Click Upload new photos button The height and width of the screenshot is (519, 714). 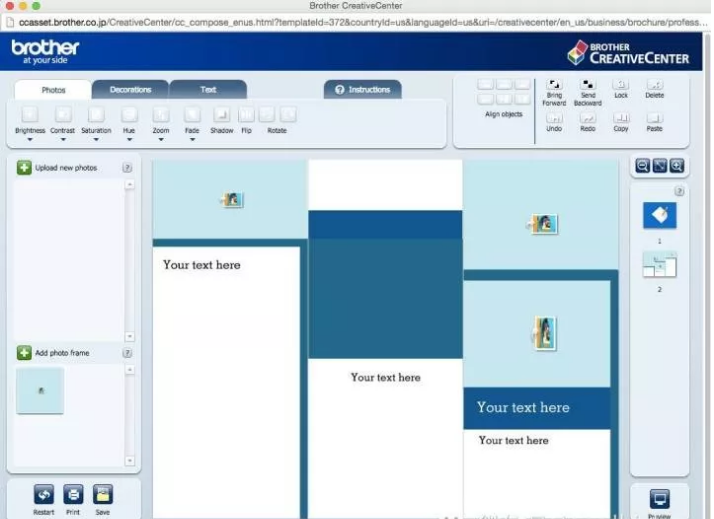[24, 168]
